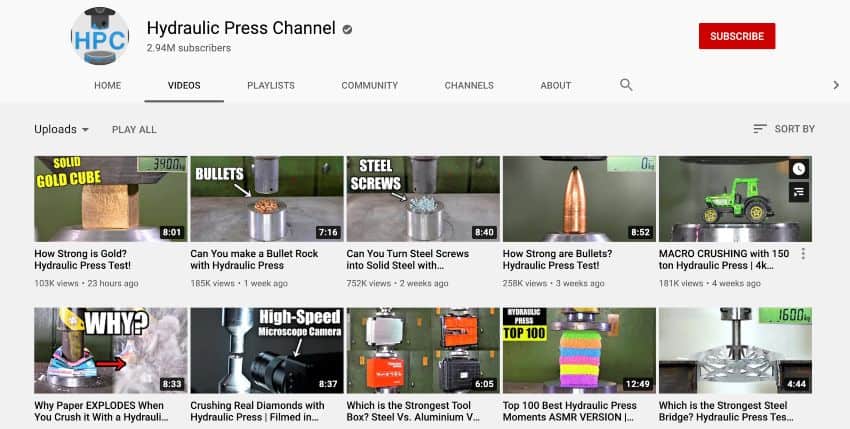The height and width of the screenshot is (429, 850).
Task: Go to the COMMUNITY tab
Action: [370, 85]
